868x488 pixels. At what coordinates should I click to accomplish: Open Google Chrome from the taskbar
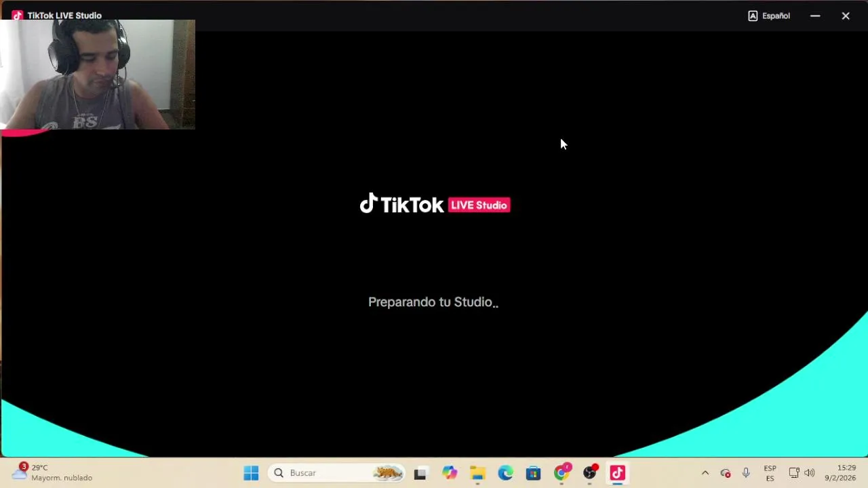pyautogui.click(x=562, y=473)
